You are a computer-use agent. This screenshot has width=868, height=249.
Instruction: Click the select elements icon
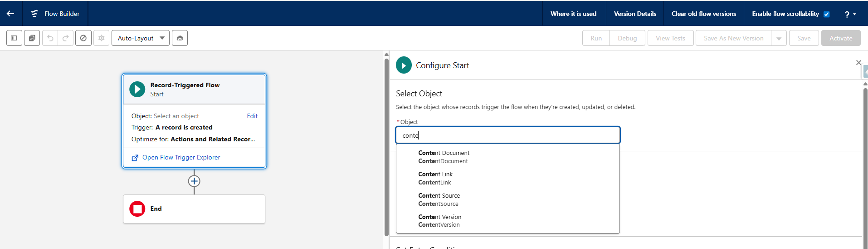pyautogui.click(x=32, y=38)
